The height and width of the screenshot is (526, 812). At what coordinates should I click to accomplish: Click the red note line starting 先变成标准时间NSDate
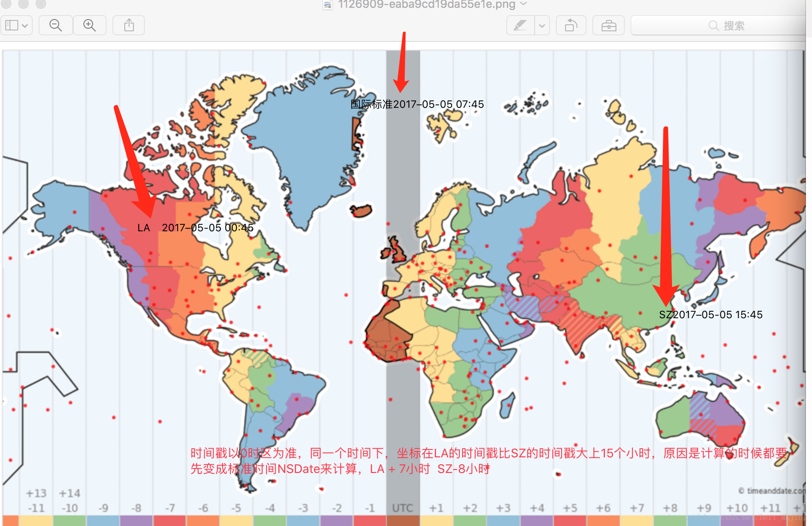340,469
